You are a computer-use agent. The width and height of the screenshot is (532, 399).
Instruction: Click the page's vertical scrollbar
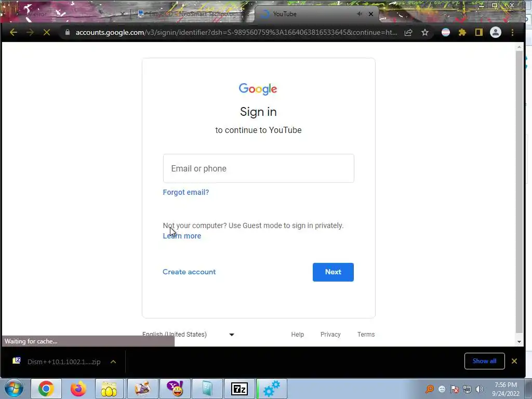519,192
